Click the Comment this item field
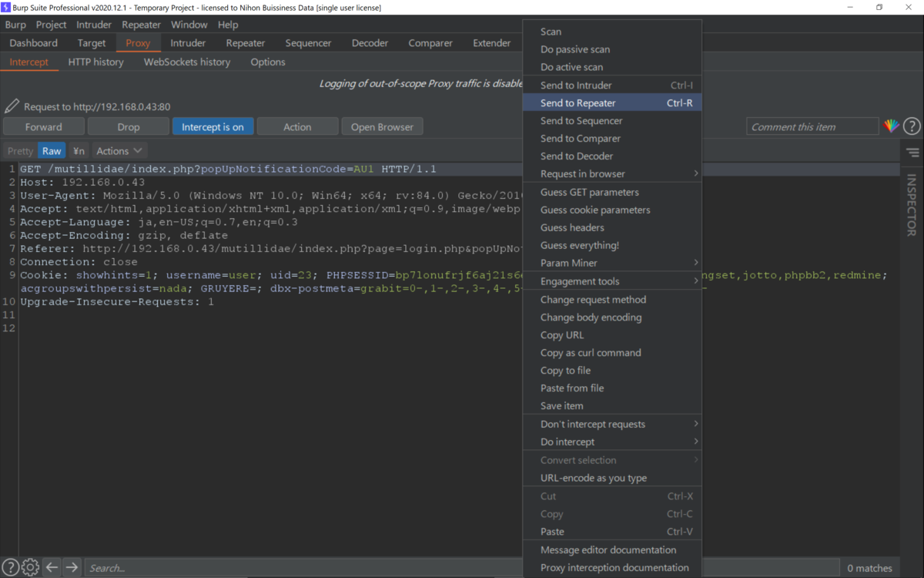924x578 pixels. (812, 126)
